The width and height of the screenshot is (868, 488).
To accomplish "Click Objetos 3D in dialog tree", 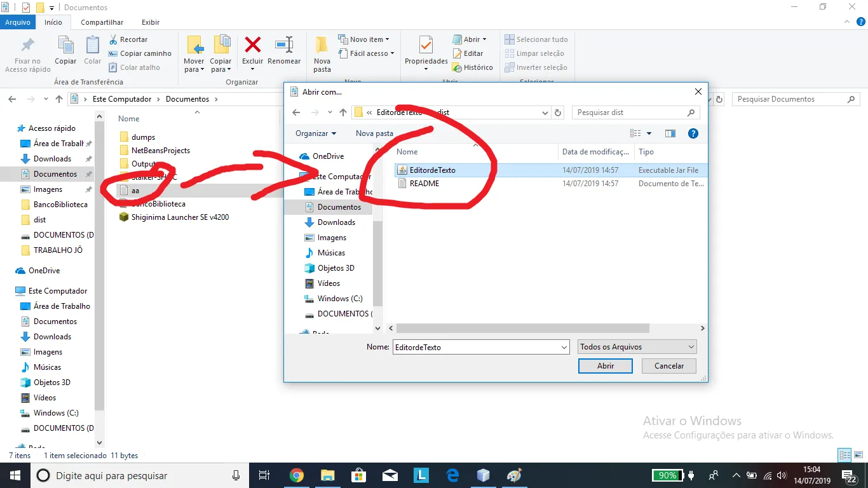I will click(336, 268).
